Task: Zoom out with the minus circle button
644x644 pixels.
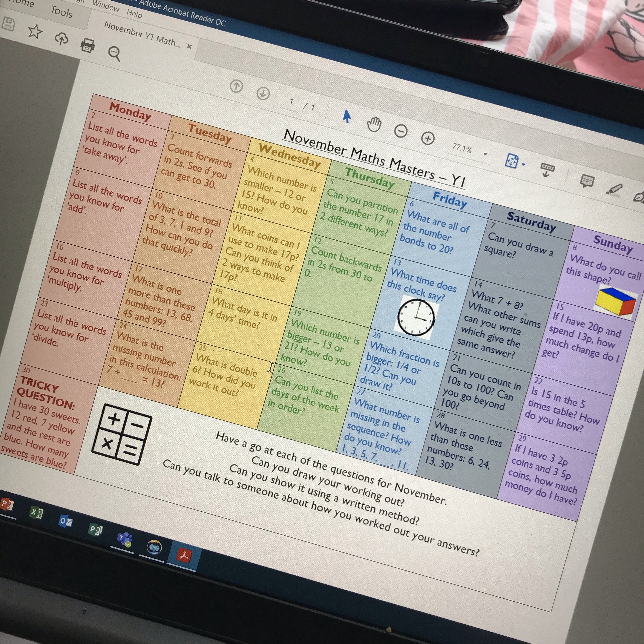Action: tap(401, 131)
